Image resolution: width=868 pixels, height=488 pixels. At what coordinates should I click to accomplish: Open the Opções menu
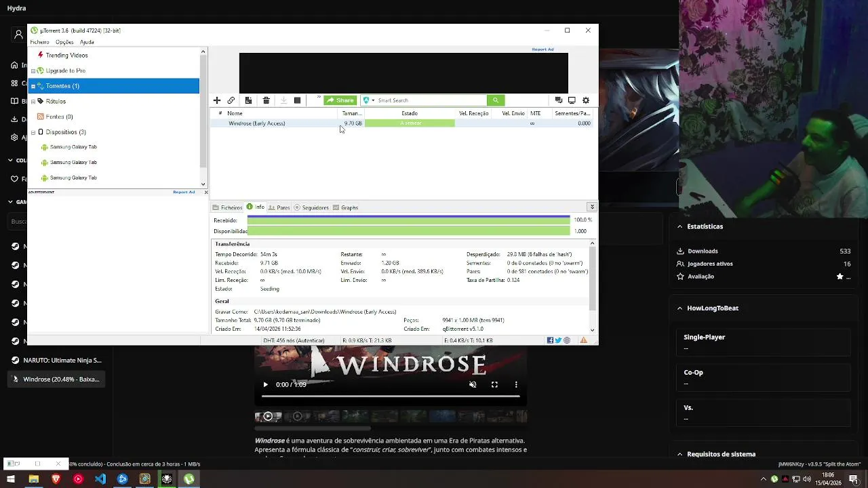click(x=64, y=42)
